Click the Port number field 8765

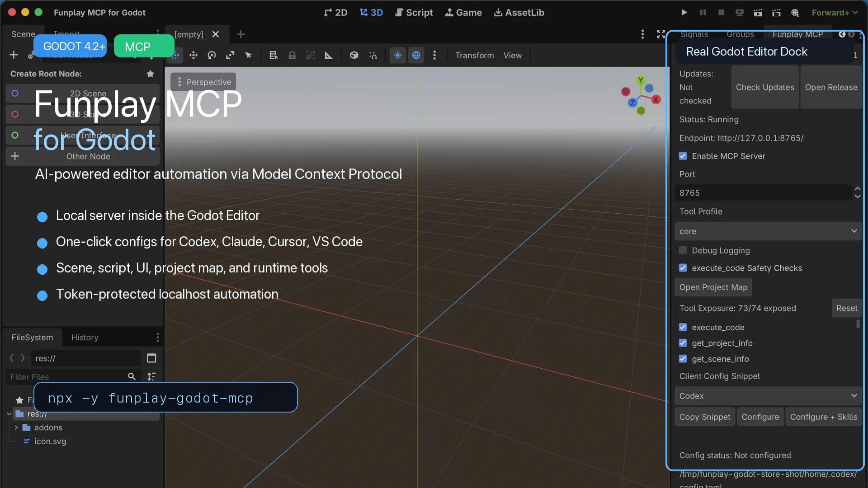pos(764,192)
